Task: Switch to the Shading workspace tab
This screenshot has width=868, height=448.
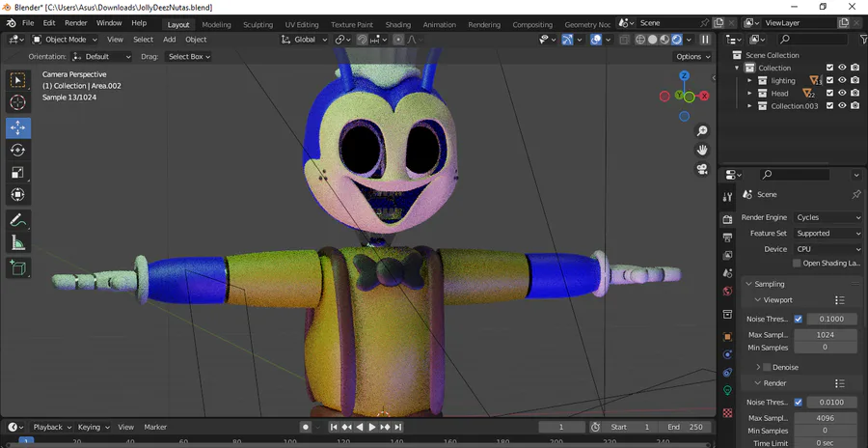Action: pos(398,24)
